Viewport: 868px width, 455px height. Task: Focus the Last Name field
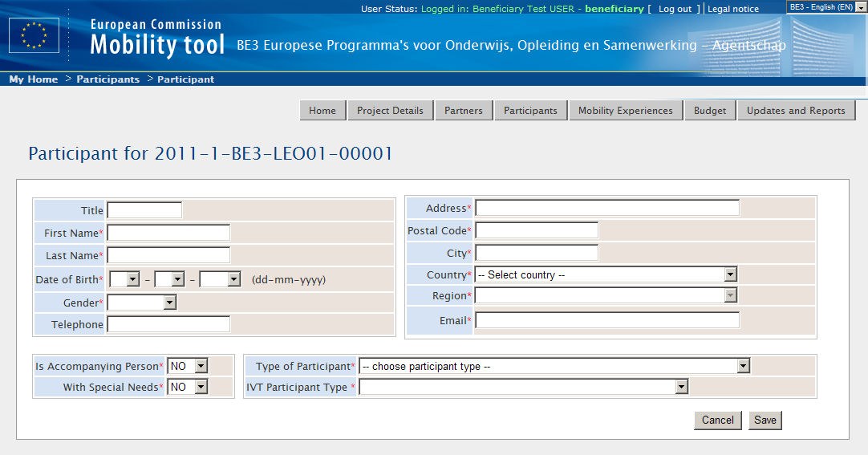click(168, 255)
